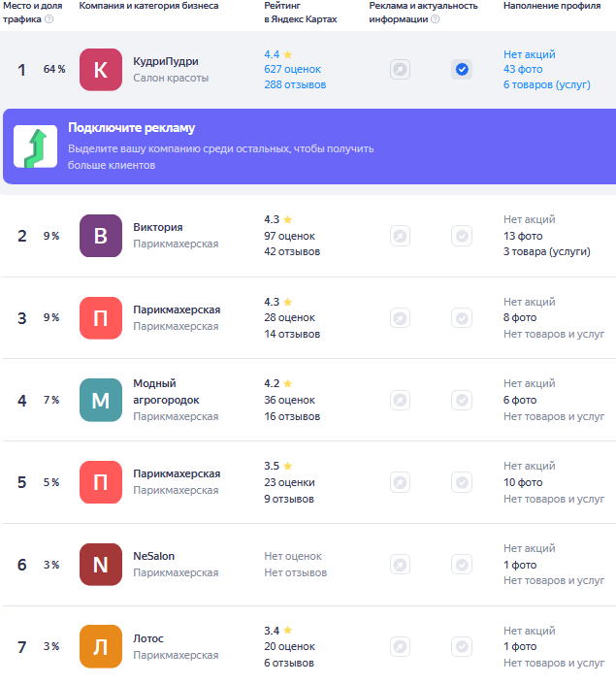Viewport: 616px width, 684px height.
Task: Click advertising status icon in row 5
Action: 400,482
